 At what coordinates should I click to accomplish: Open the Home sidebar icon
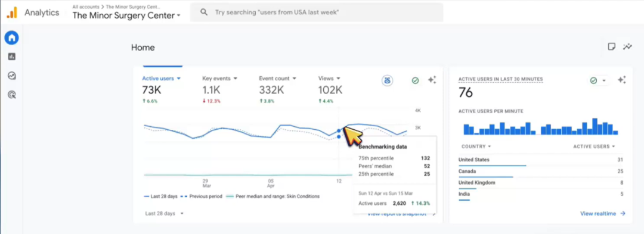pos(11,38)
